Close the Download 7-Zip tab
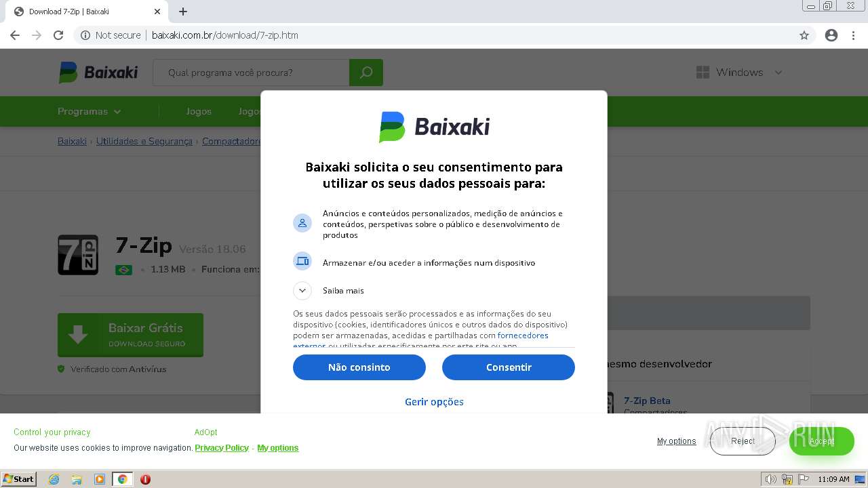The width and height of the screenshot is (868, 488). [x=157, y=12]
